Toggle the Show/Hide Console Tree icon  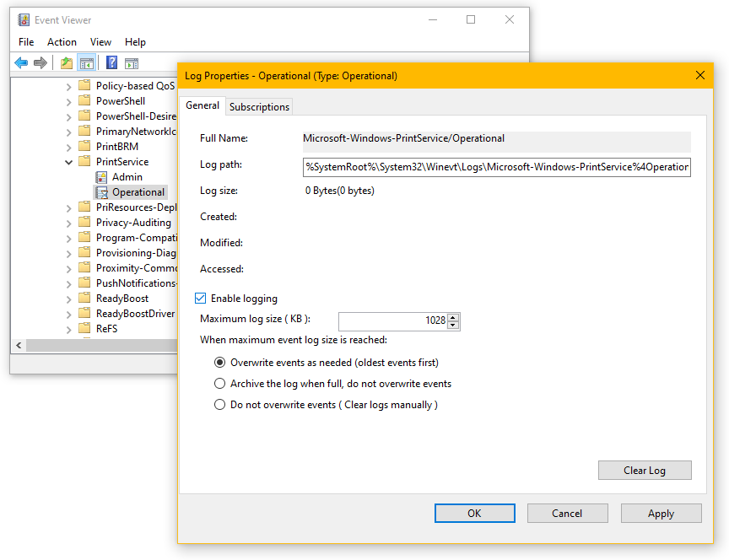[87, 62]
